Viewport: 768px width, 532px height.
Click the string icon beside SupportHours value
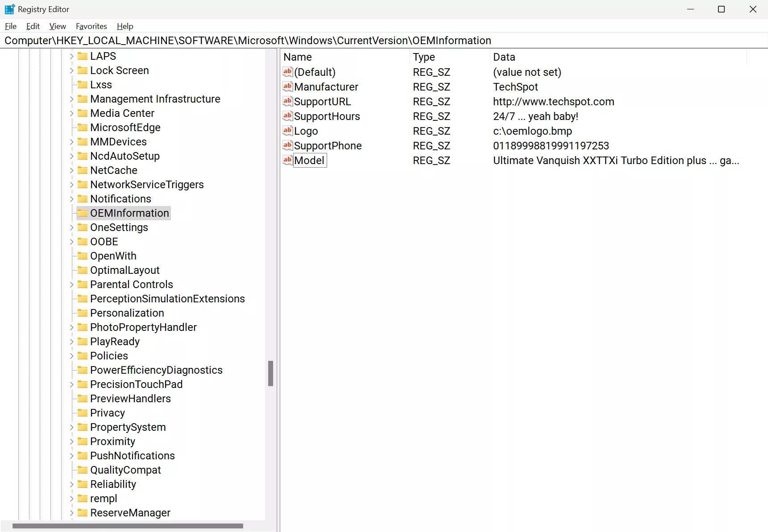click(288, 116)
